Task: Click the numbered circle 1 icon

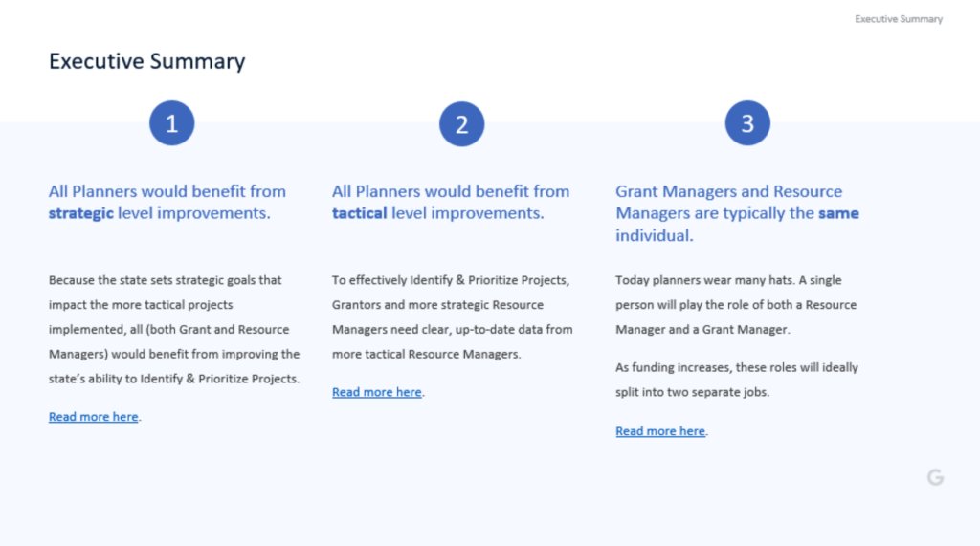Action: point(172,123)
